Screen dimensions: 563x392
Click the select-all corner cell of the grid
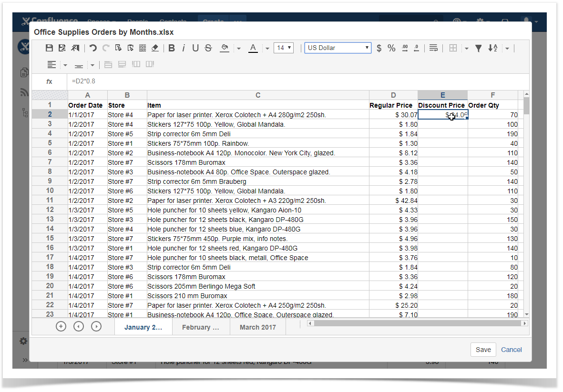coord(50,95)
